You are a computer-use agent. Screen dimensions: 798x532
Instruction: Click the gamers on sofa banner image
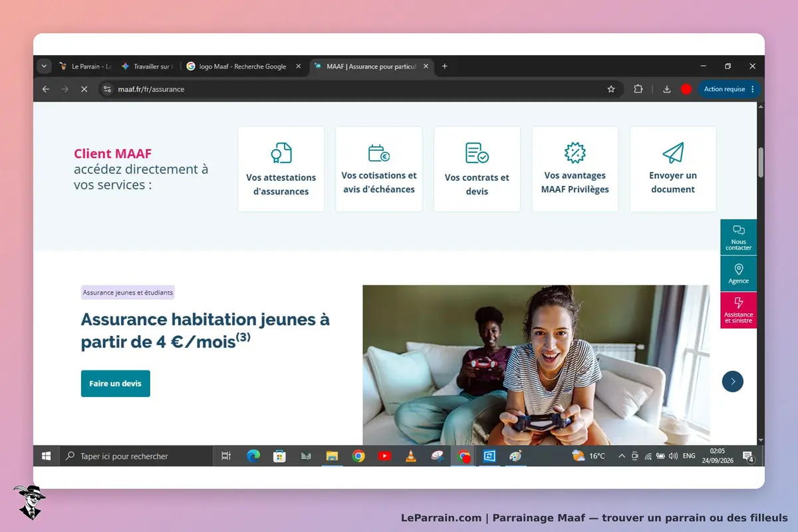tap(536, 365)
